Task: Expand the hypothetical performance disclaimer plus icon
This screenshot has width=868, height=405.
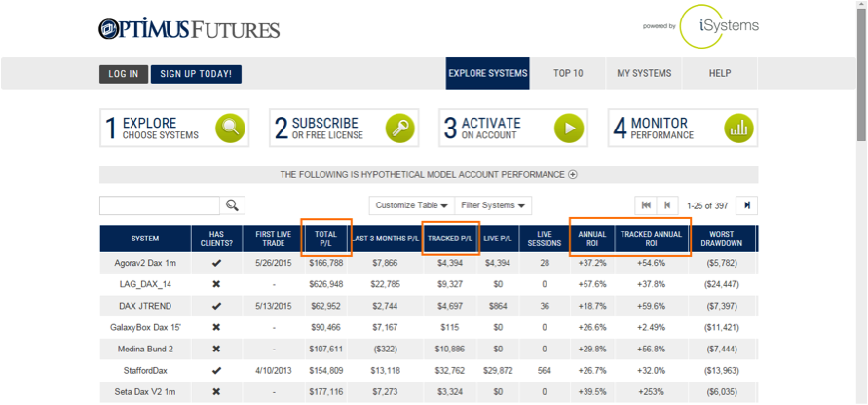Action: pyautogui.click(x=573, y=175)
